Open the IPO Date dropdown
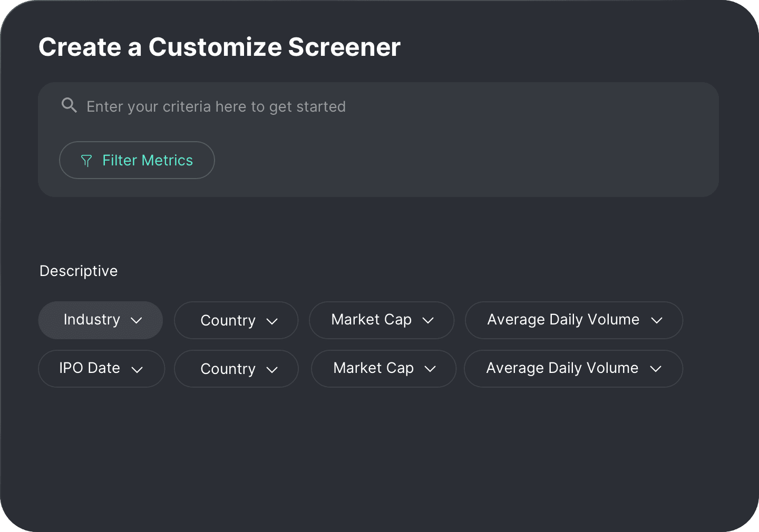 click(x=101, y=368)
